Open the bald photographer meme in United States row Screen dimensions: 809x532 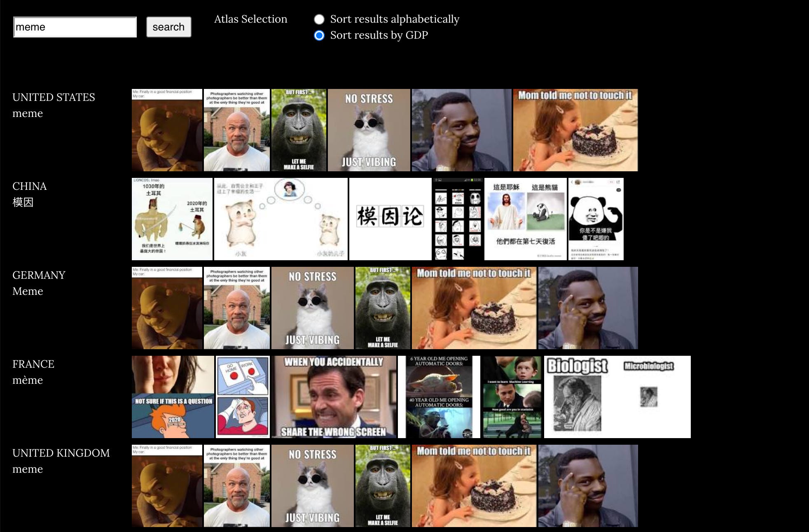(x=237, y=130)
